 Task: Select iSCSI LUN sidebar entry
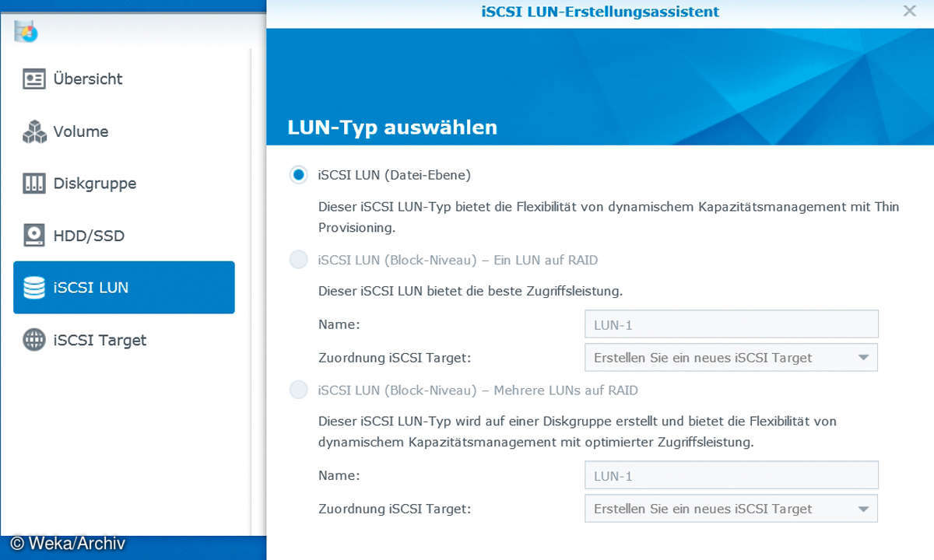tap(124, 288)
